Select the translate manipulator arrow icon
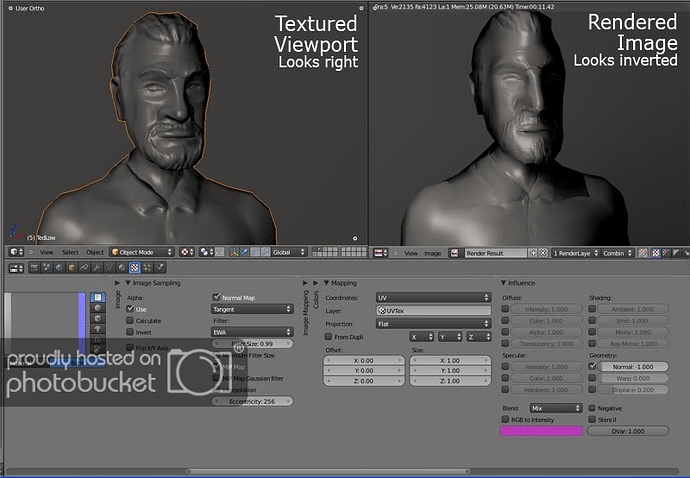This screenshot has width=690, height=478. 245,252
